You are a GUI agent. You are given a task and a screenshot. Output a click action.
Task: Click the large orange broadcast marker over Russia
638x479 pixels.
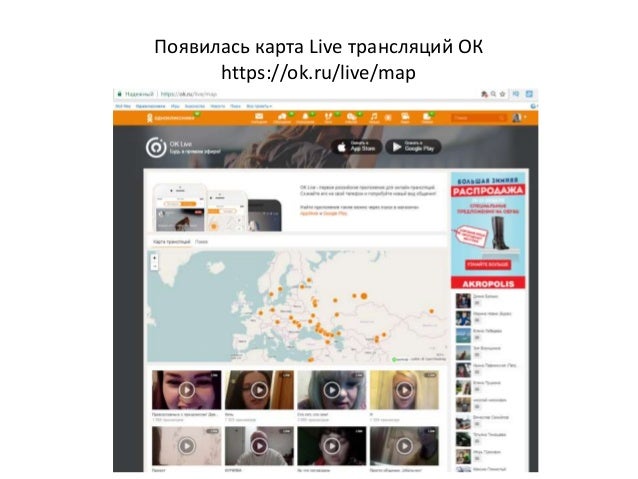[364, 296]
